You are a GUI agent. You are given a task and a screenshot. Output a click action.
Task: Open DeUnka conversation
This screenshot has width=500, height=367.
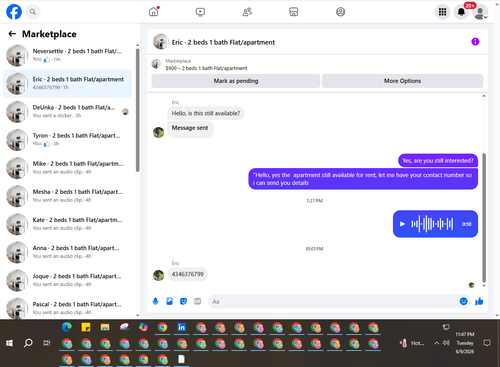pyautogui.click(x=67, y=111)
